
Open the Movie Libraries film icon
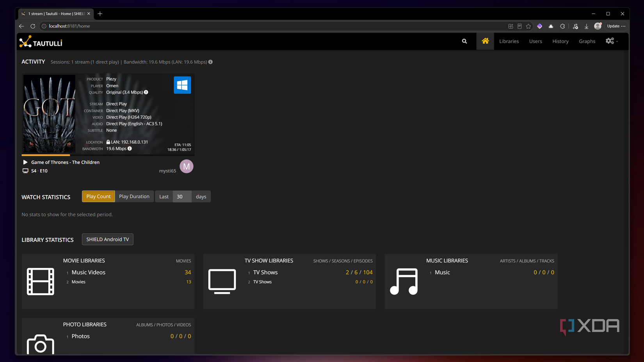pos(41,281)
